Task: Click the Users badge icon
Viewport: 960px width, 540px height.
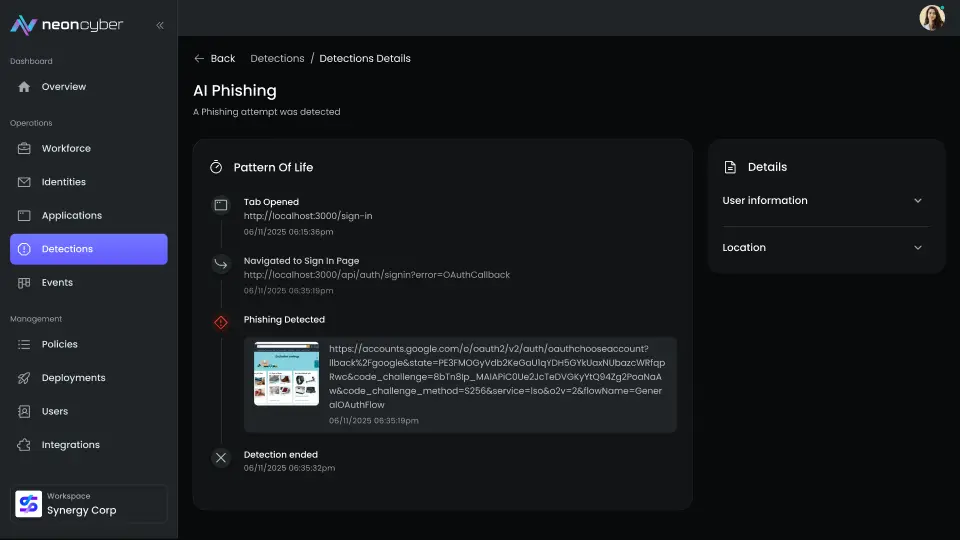Action: [x=24, y=411]
